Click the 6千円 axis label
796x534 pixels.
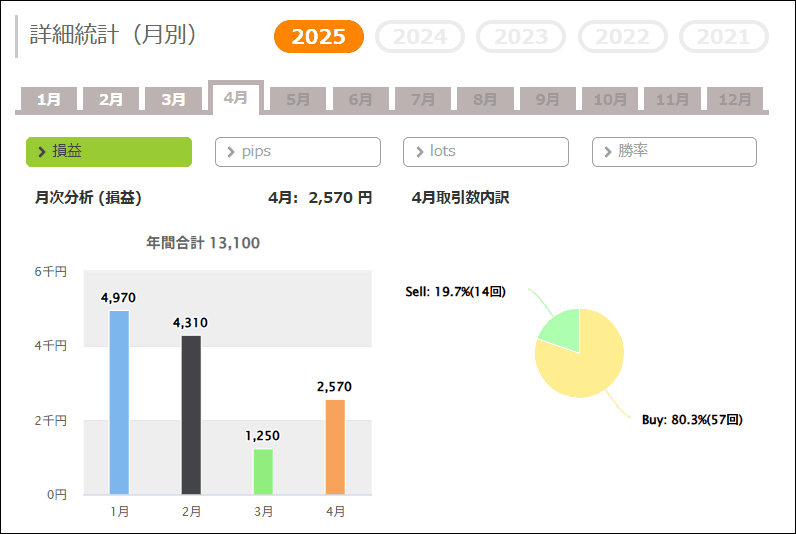[x=51, y=272]
